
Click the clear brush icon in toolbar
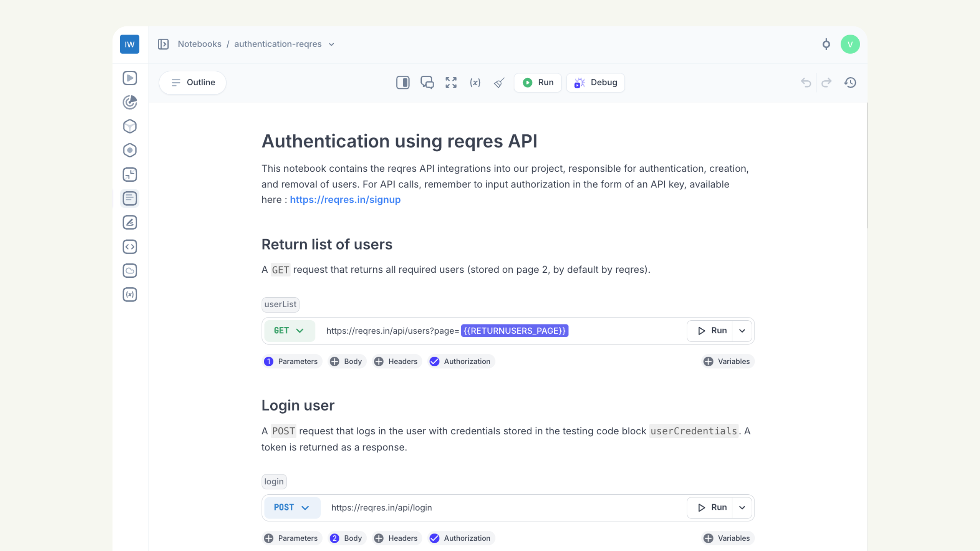tap(499, 82)
